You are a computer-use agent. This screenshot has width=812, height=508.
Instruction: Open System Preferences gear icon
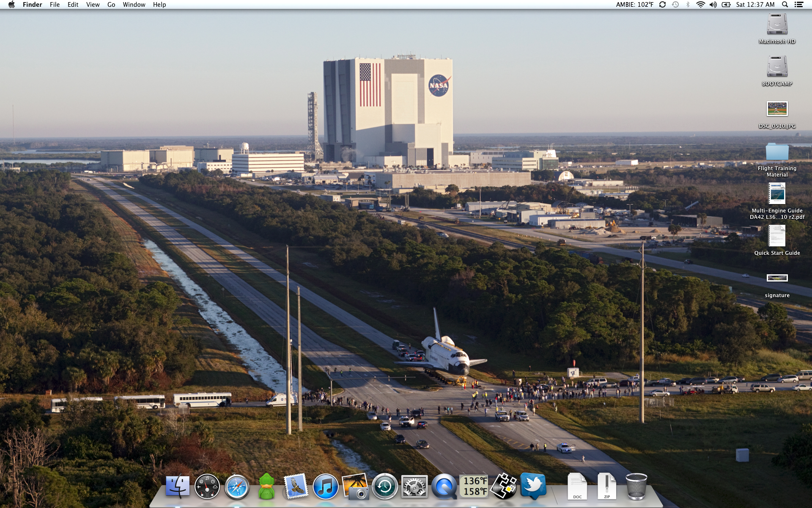coord(414,487)
